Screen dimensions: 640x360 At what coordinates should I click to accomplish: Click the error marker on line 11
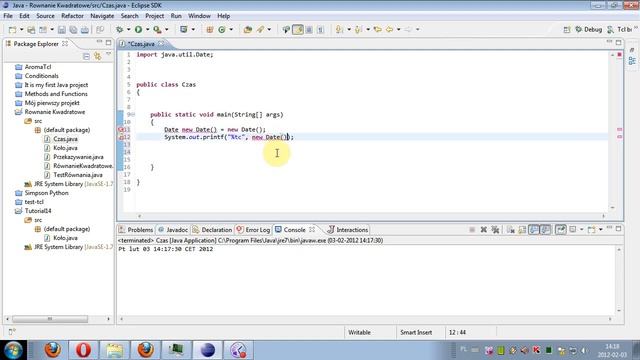point(121,129)
